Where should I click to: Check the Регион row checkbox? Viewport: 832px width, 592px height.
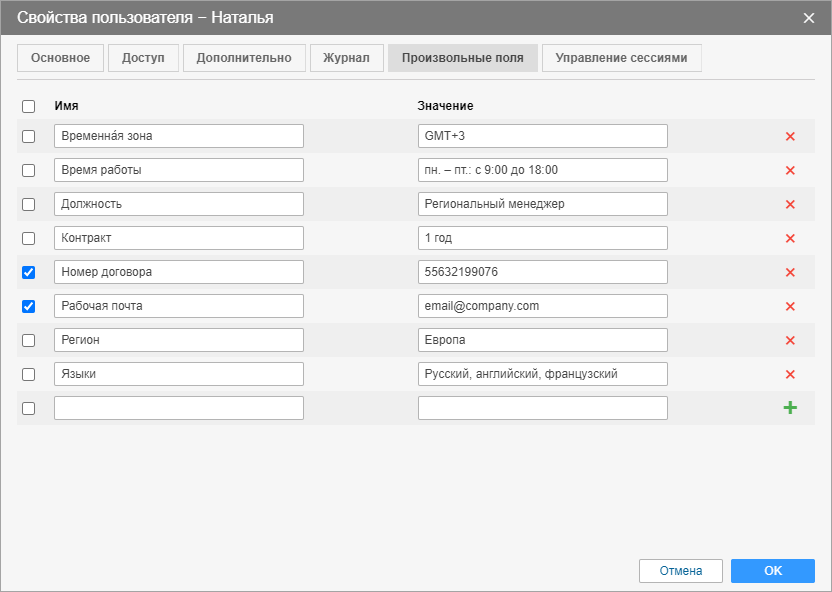coord(29,340)
